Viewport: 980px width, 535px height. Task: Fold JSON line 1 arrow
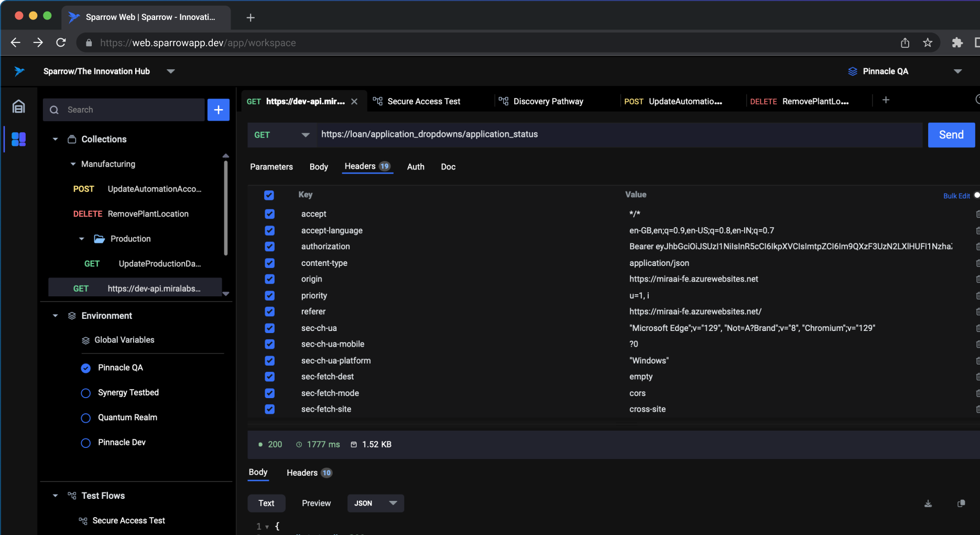(x=267, y=527)
